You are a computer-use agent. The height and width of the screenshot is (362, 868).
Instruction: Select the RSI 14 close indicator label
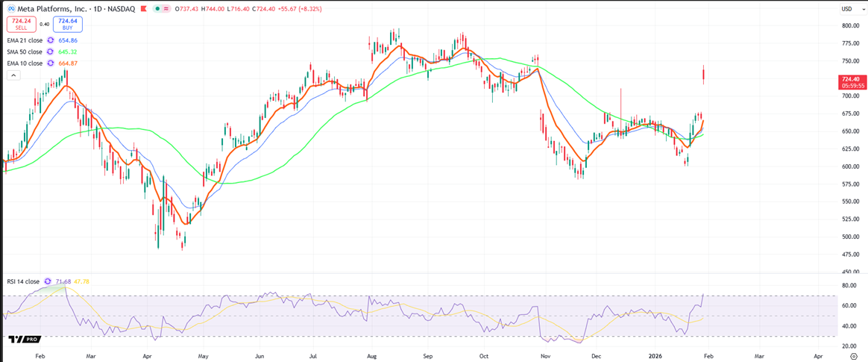coord(22,281)
